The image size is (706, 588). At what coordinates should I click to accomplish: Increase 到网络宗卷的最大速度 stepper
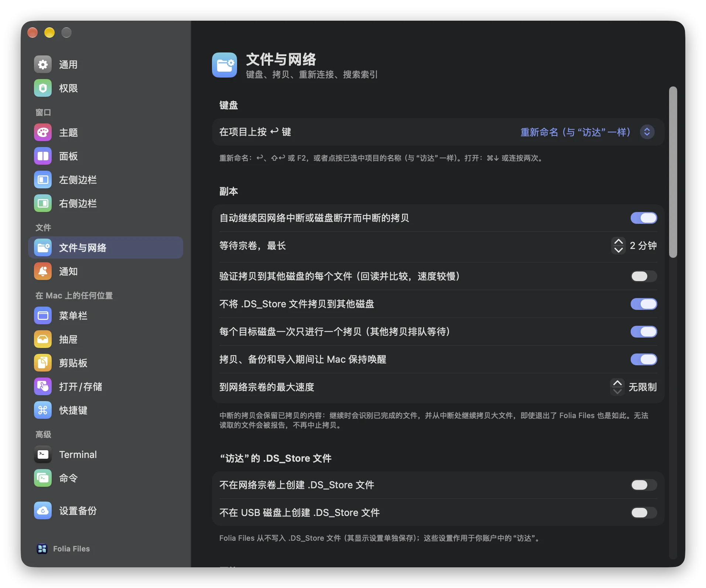tap(617, 383)
